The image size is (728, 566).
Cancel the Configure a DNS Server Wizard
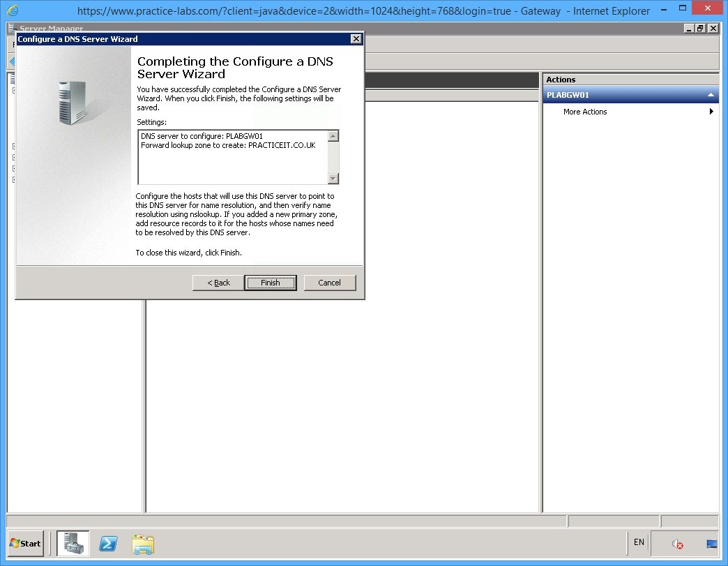tap(329, 283)
